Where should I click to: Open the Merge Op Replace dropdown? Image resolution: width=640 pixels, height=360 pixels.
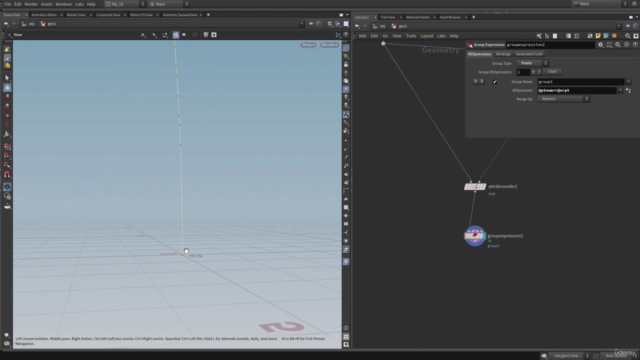coord(563,99)
